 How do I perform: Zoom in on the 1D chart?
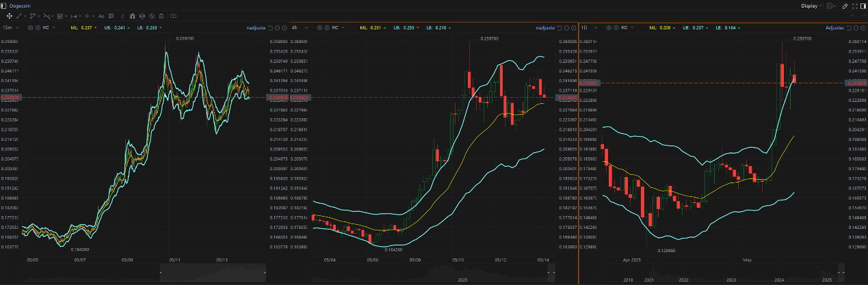coord(863,27)
